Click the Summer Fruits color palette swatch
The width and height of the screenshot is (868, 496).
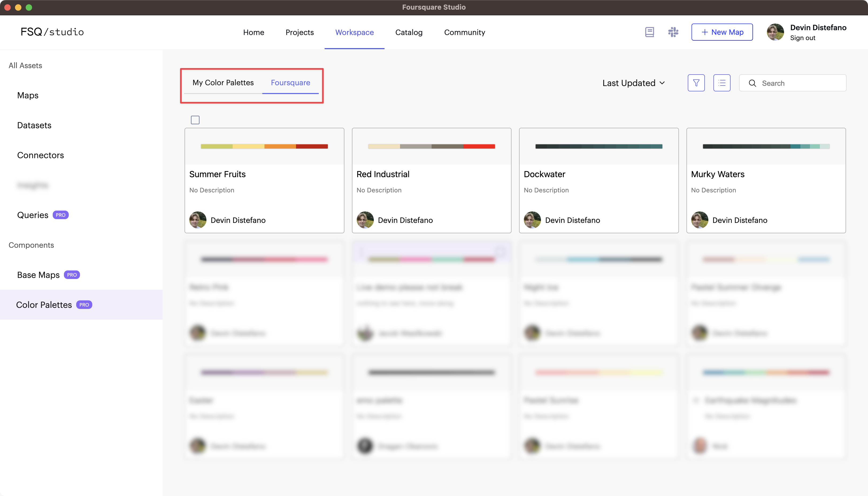264,146
